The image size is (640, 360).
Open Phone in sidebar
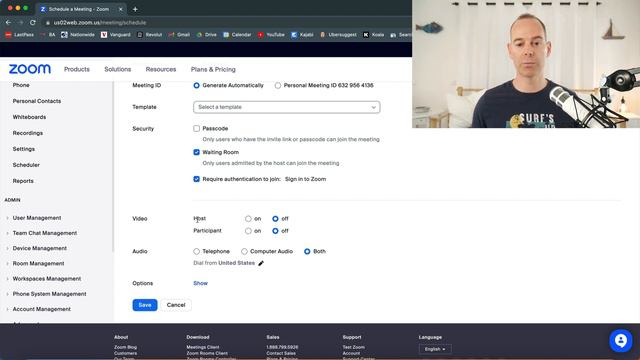click(x=21, y=85)
